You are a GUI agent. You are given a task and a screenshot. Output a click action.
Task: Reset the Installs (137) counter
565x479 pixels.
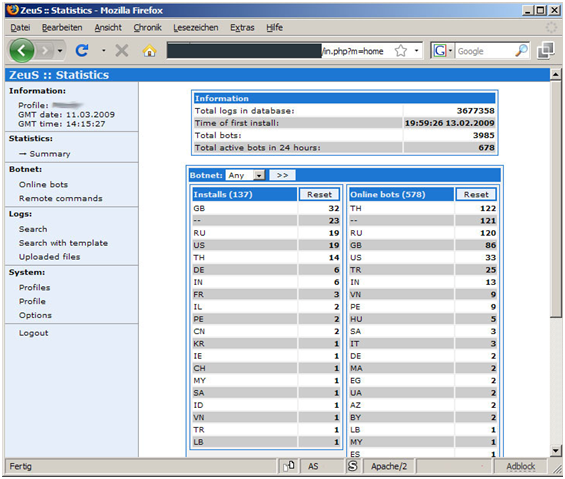click(x=319, y=195)
